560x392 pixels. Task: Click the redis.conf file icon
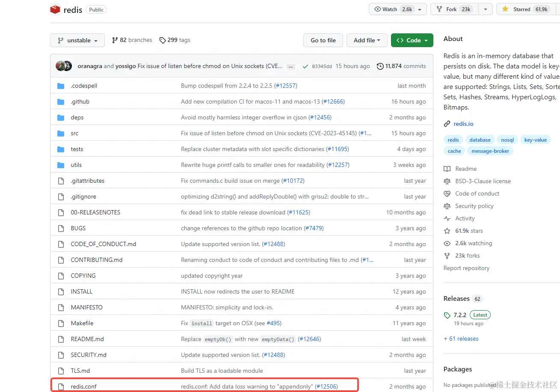click(61, 387)
